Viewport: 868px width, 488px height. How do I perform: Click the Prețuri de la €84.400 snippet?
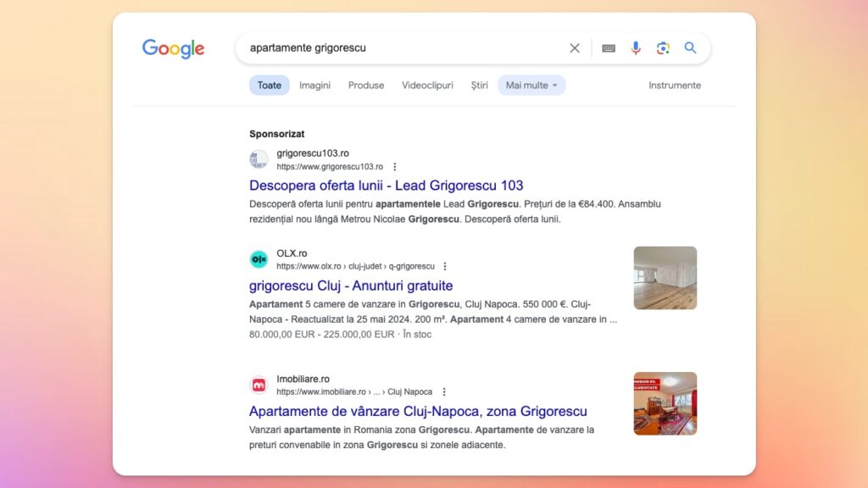[569, 204]
